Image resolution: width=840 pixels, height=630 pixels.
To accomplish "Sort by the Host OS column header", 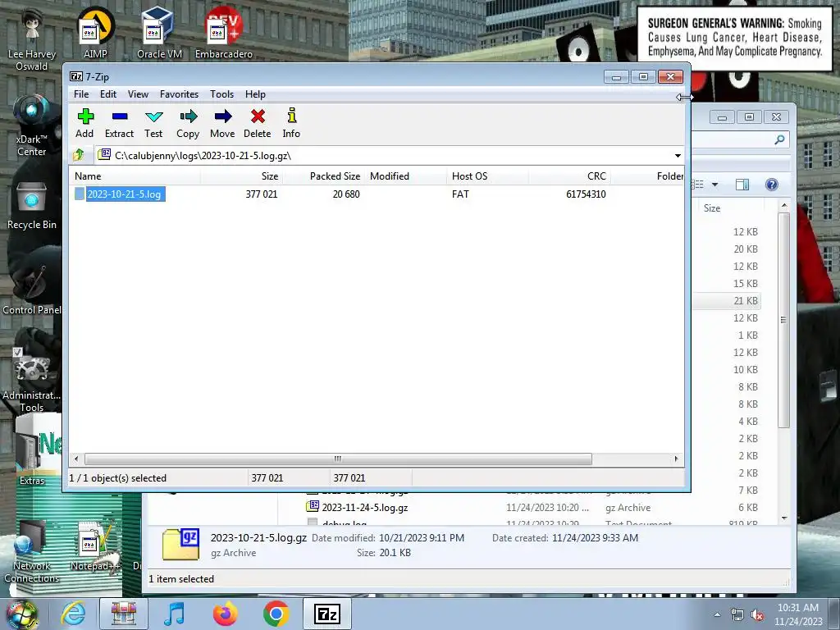I will 487,176.
